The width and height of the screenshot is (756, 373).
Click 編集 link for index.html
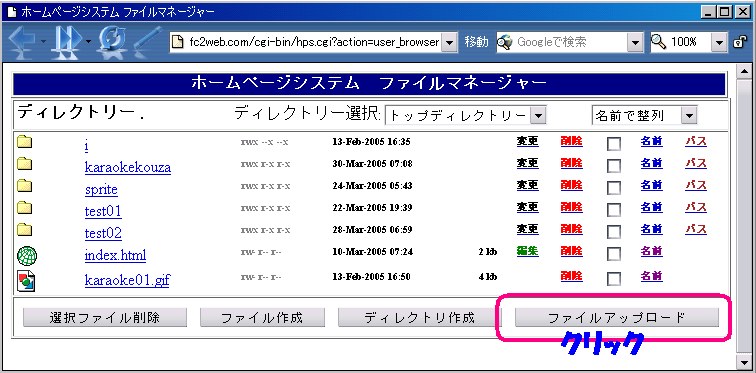tap(527, 251)
